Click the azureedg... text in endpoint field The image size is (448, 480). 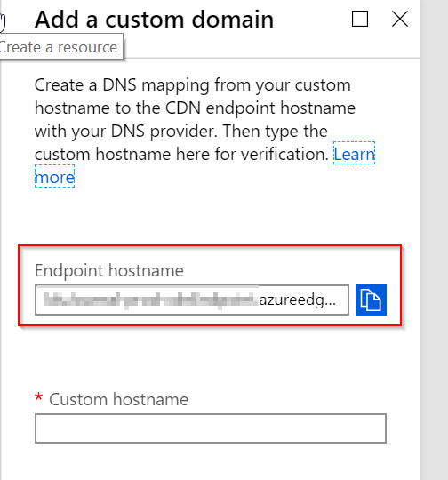point(298,300)
